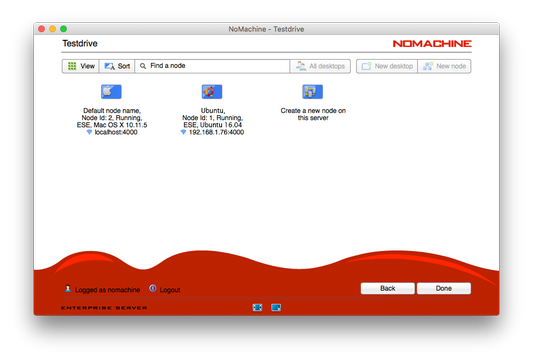533x364 pixels.
Task: Click the Logged as nomachine label
Action: 107,290
